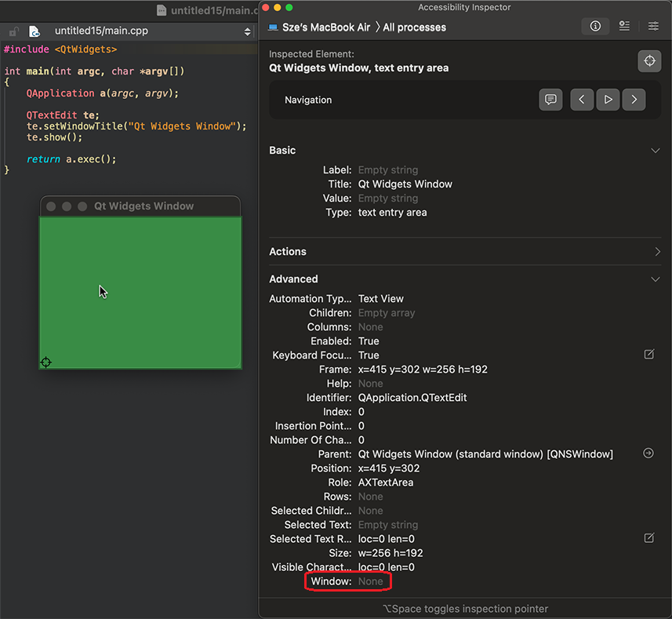This screenshot has height=619, width=672.
Task: Click the Inspected Element name heading
Action: point(358,68)
